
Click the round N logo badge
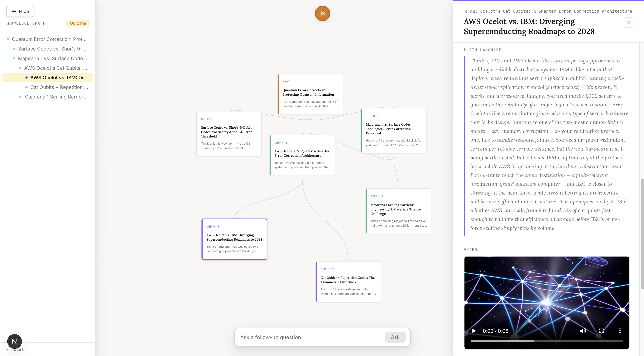tap(15, 341)
